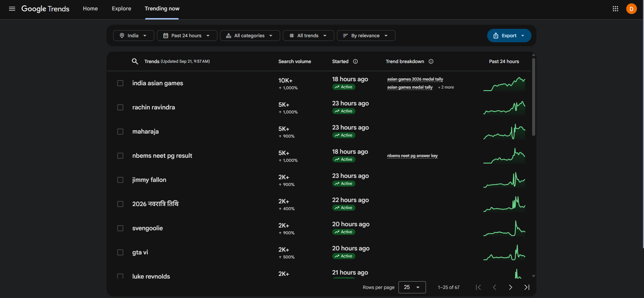Show info about Trend breakdown column

(x=431, y=62)
